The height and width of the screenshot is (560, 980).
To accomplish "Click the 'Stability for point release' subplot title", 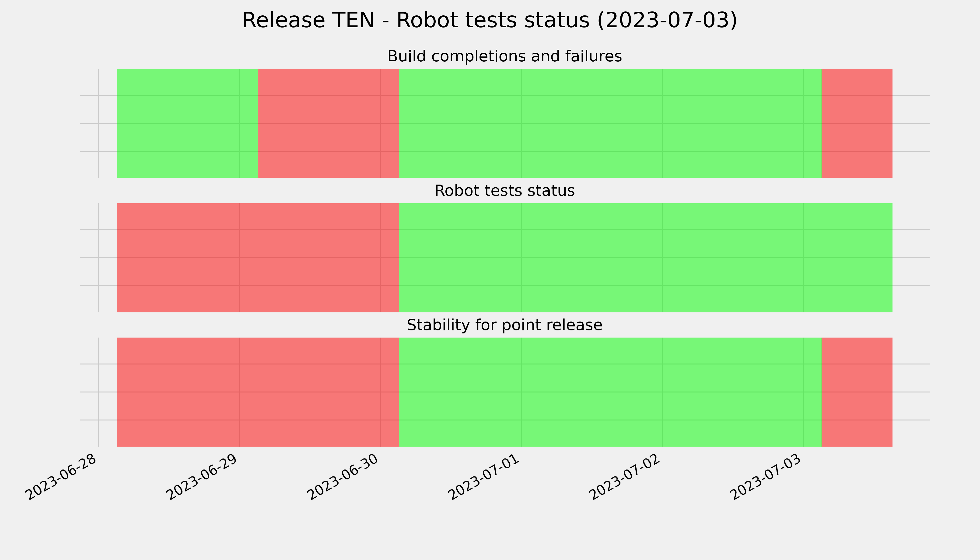I will [504, 325].
